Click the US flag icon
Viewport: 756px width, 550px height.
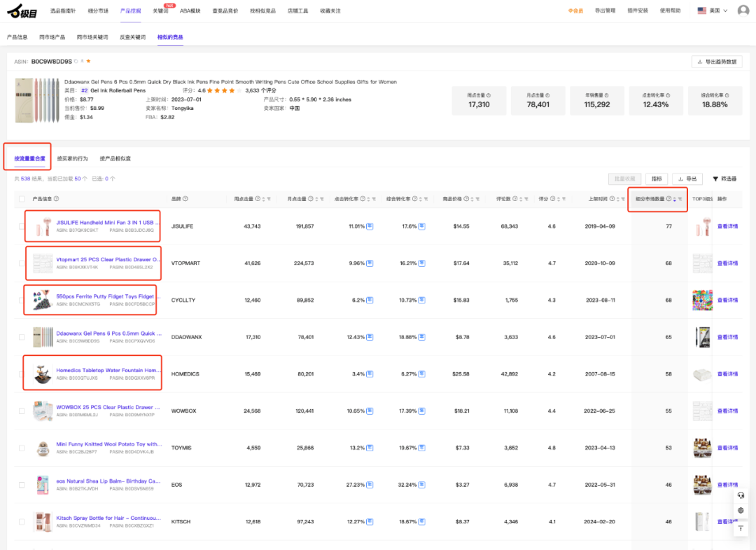click(x=701, y=10)
